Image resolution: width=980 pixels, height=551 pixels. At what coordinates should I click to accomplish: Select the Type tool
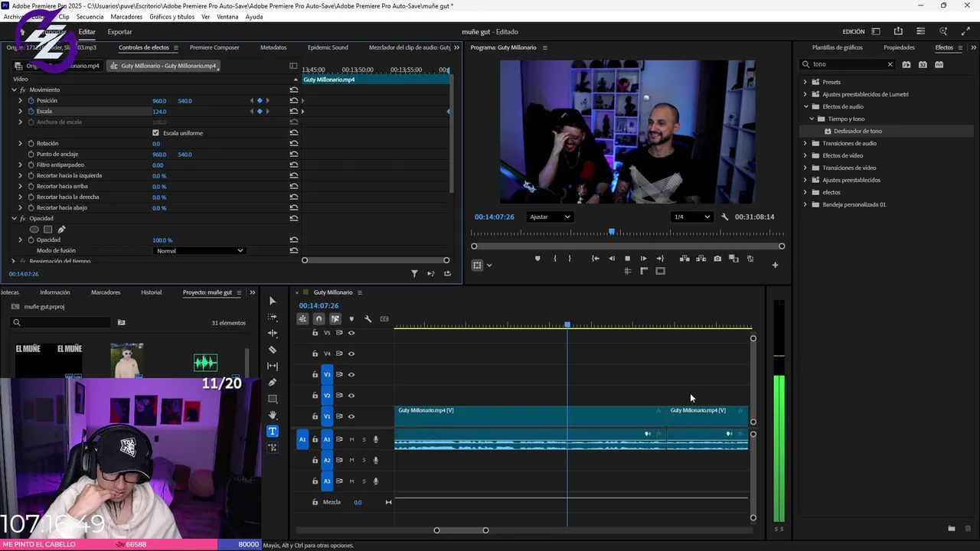pyautogui.click(x=273, y=431)
